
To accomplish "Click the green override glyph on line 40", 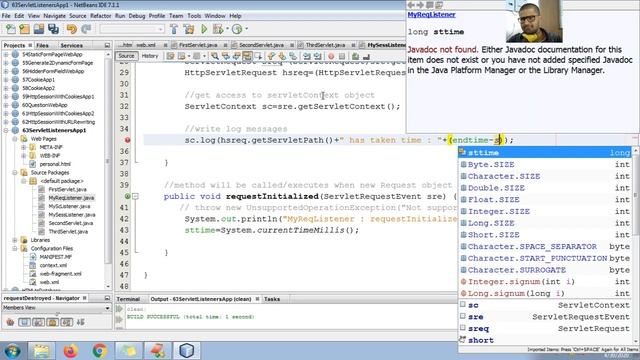I will 127,196.
